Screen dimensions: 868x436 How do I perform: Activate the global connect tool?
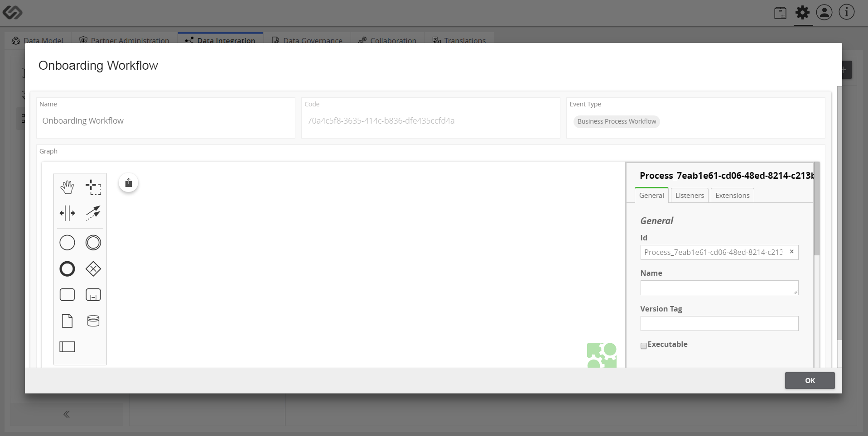point(93,213)
